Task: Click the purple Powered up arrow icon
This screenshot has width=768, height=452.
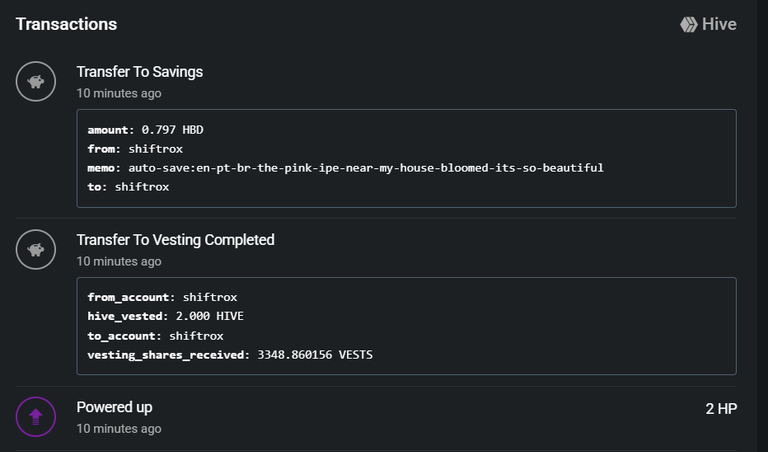Action: pyautogui.click(x=36, y=417)
